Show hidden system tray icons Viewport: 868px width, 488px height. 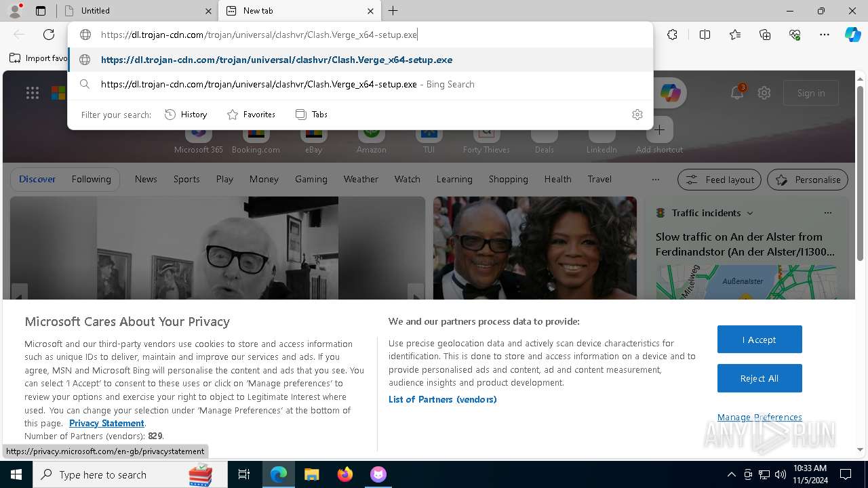coord(731,474)
